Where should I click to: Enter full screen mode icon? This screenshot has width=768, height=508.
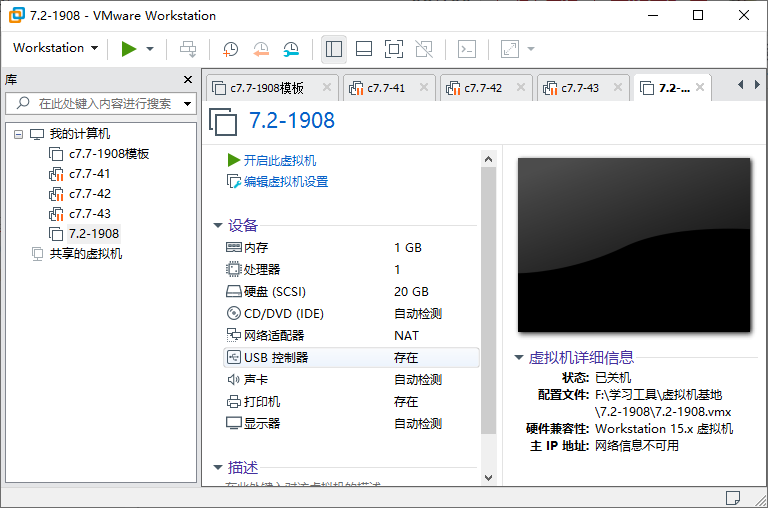[x=394, y=48]
